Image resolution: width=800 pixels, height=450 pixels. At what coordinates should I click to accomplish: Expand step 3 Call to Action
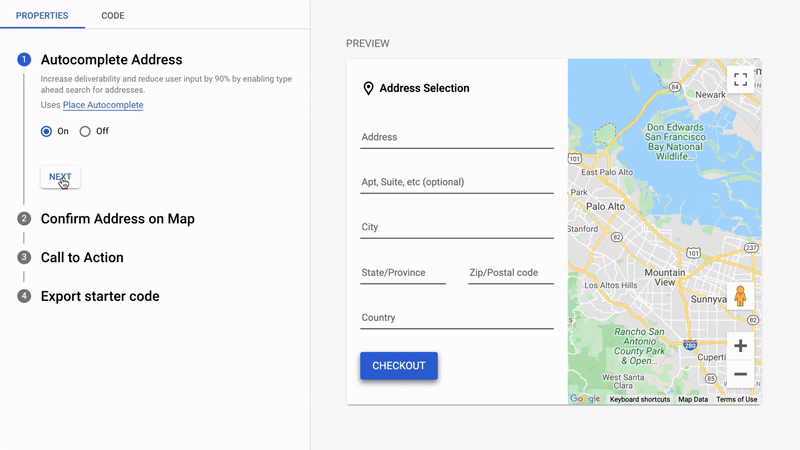pyautogui.click(x=82, y=257)
